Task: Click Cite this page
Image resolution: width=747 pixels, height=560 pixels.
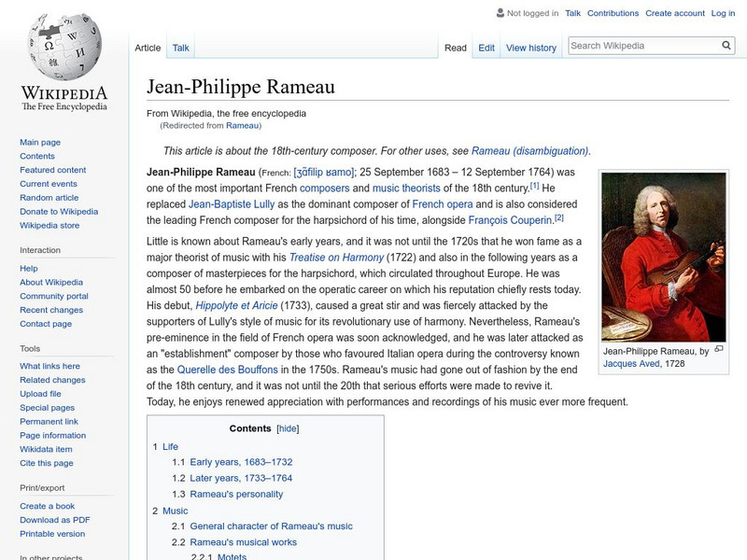Action: tap(46, 462)
